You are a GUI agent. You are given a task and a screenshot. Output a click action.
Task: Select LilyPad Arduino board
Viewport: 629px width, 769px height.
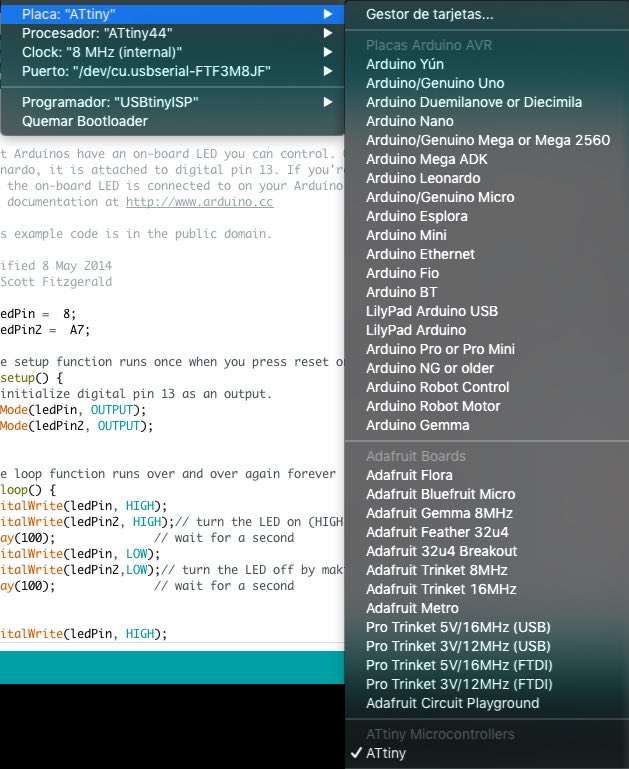pyautogui.click(x=416, y=330)
